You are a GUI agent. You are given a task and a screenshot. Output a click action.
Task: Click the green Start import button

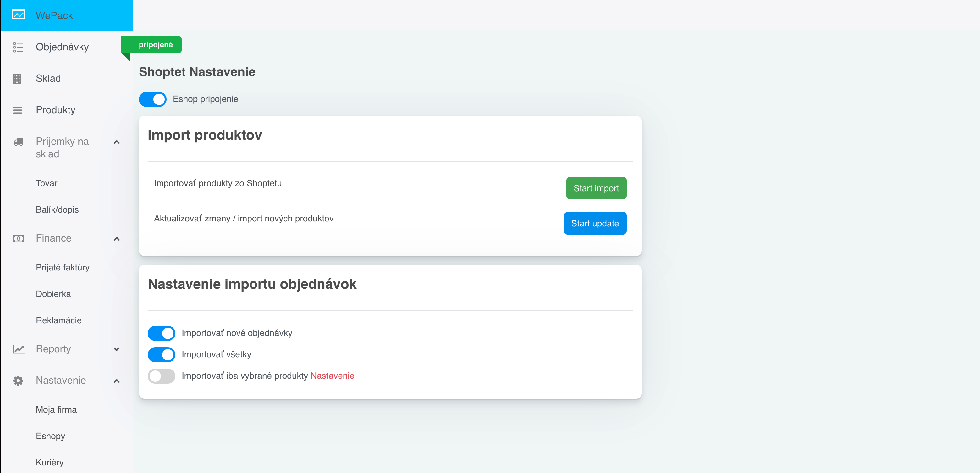[596, 188]
